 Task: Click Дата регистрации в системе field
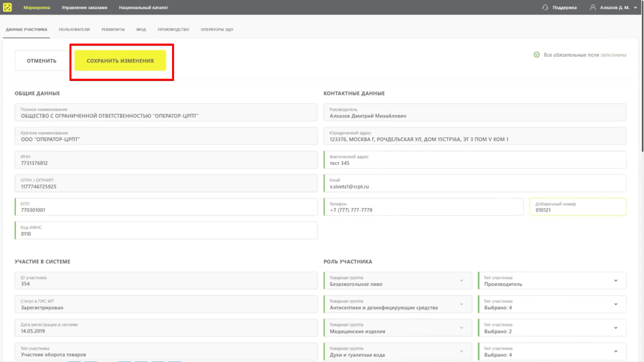click(166, 328)
